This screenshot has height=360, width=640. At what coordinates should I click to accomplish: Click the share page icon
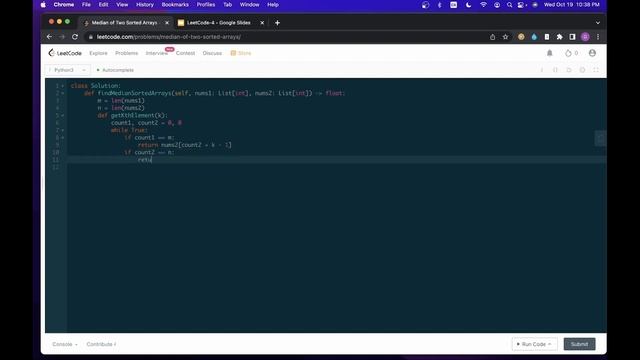click(493, 37)
